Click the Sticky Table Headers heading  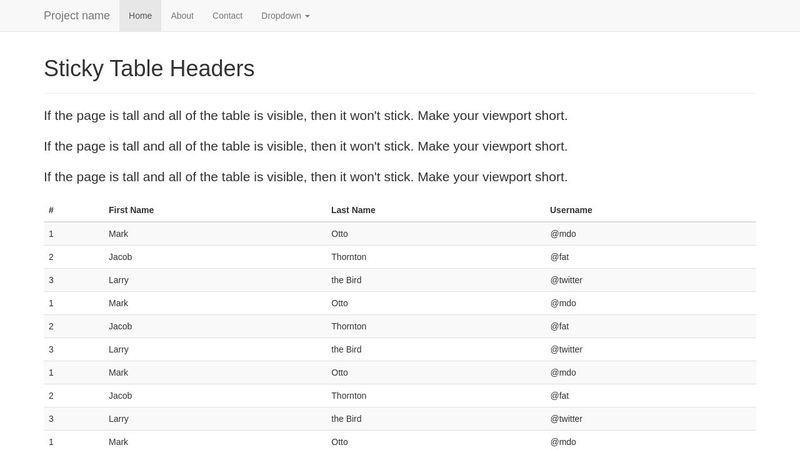pos(149,68)
